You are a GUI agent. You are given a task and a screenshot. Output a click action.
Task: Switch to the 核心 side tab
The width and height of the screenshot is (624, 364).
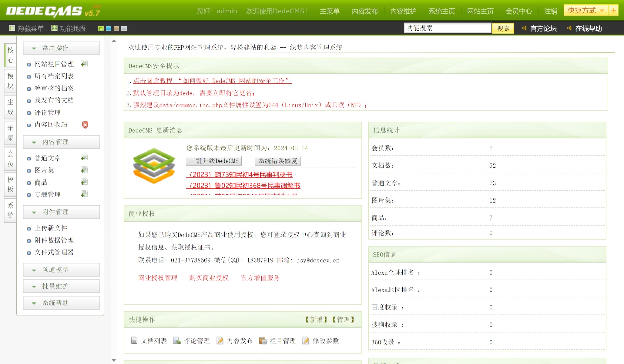[11, 55]
